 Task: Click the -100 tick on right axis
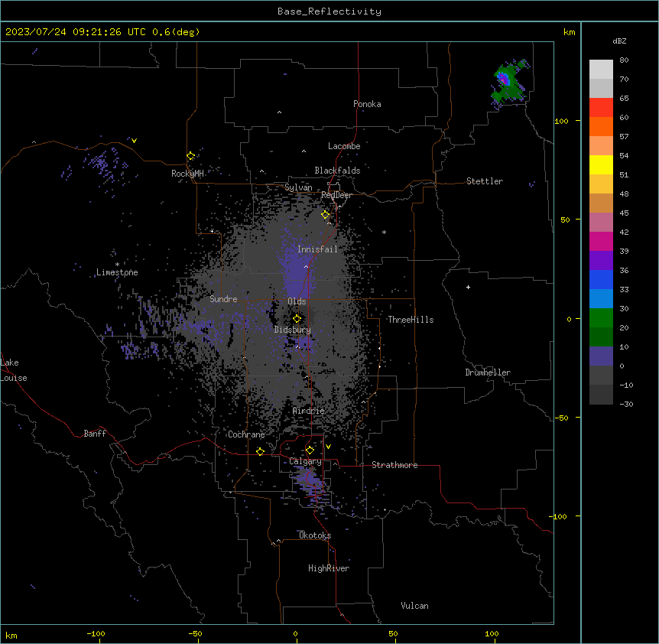pyautogui.click(x=559, y=516)
